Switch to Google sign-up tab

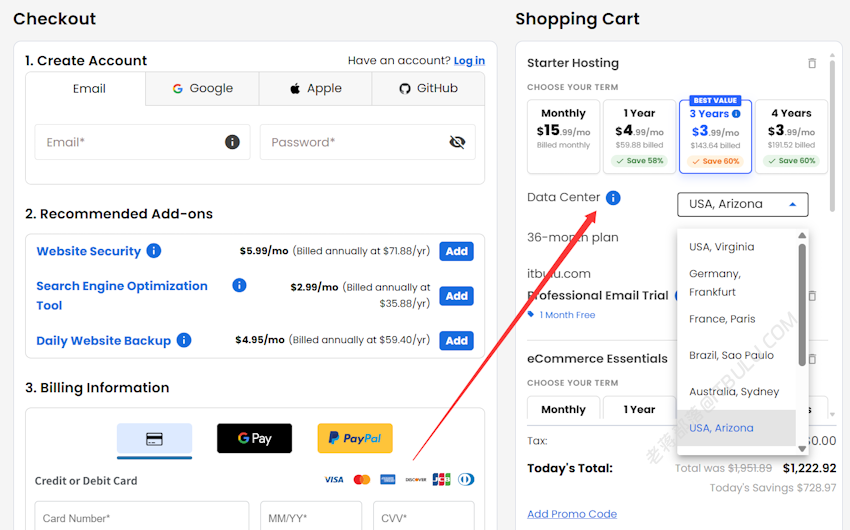tap(203, 88)
